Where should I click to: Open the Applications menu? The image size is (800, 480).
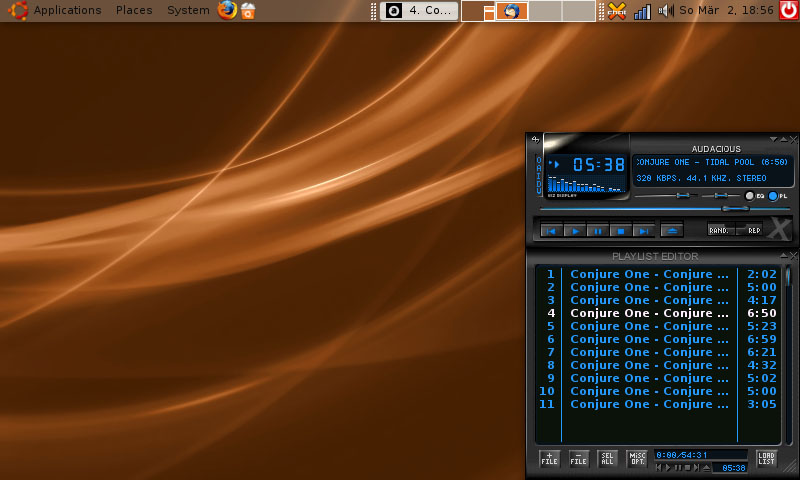tap(67, 11)
